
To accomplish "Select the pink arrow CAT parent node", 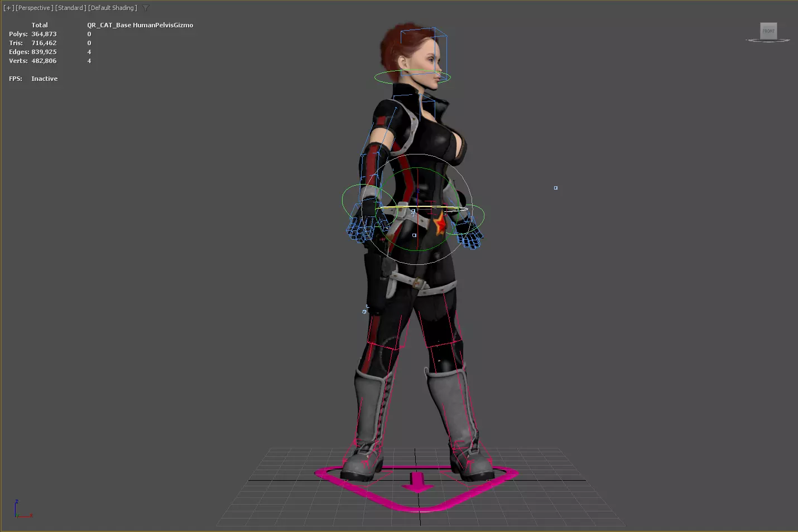I will (416, 483).
